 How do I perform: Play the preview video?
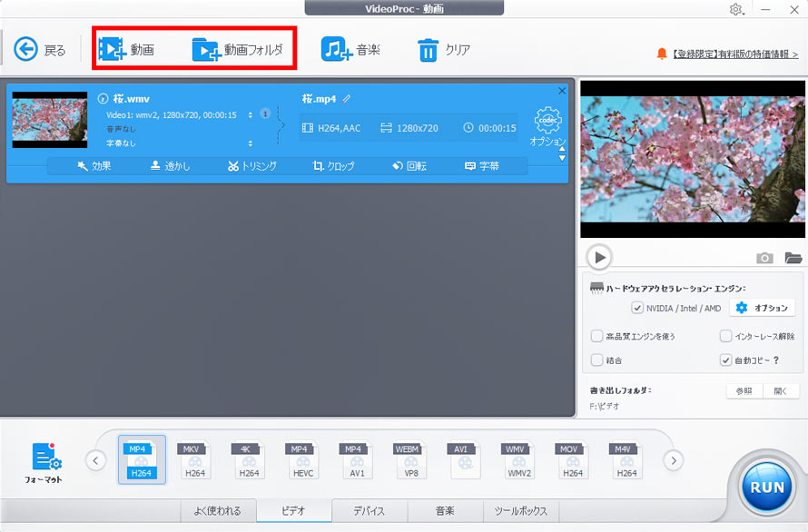click(x=599, y=257)
